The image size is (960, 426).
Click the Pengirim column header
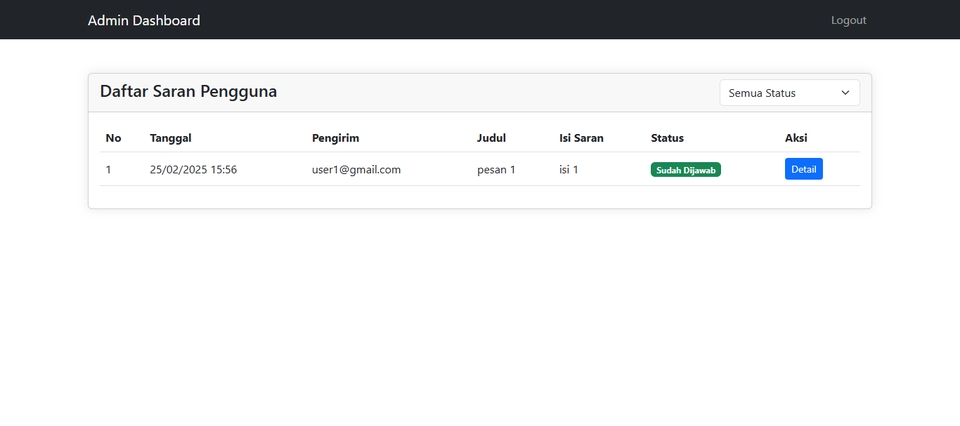tap(336, 138)
